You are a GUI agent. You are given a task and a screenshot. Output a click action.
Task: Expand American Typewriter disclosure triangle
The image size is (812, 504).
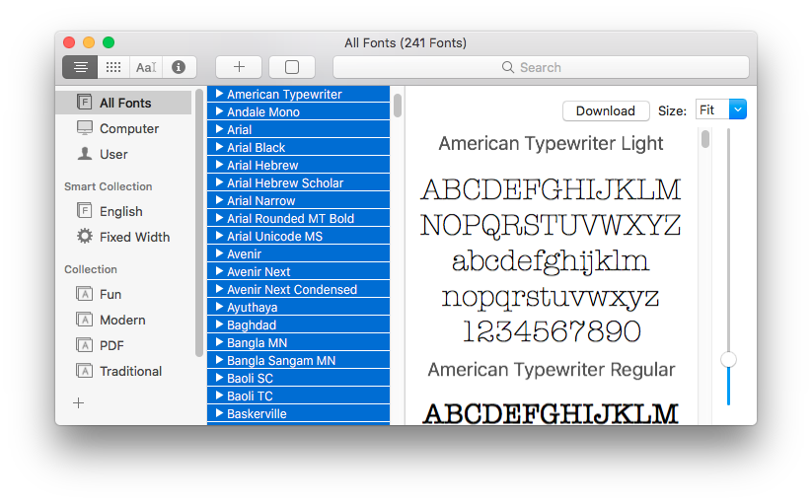click(219, 94)
